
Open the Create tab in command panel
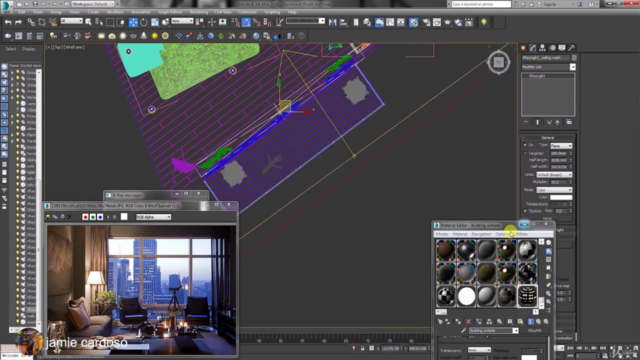(523, 48)
